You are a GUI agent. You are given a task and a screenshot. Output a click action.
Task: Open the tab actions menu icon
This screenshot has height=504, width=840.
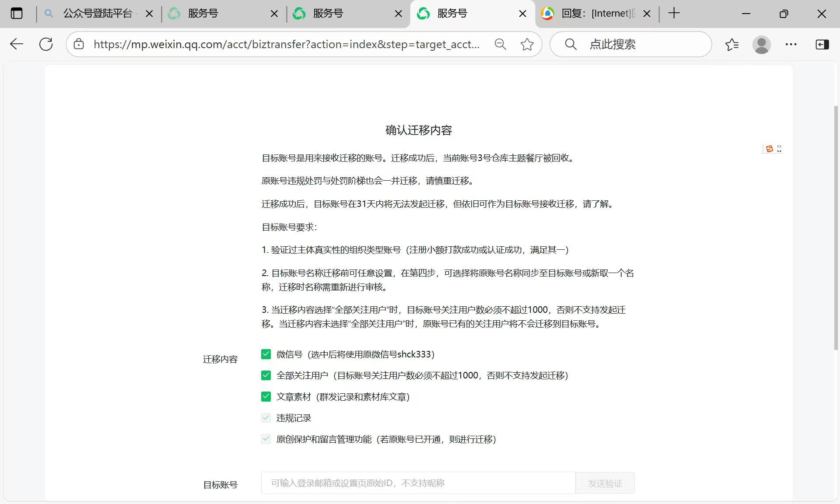(17, 14)
